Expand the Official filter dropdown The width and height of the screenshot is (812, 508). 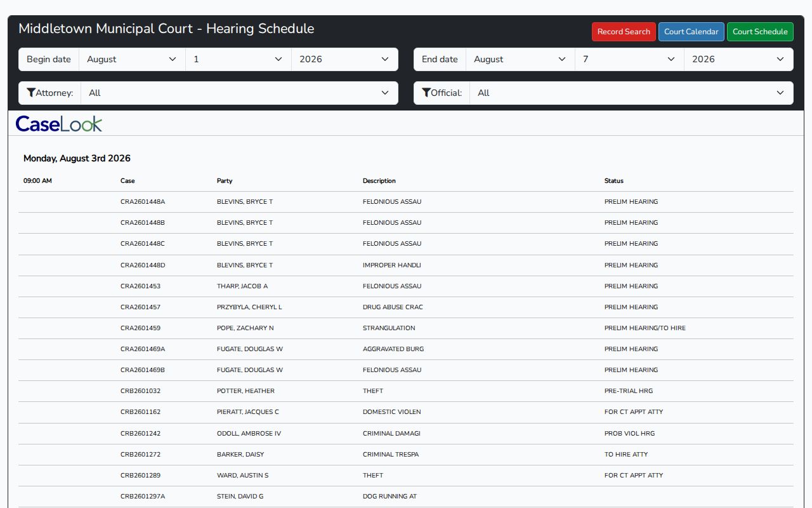(x=631, y=93)
